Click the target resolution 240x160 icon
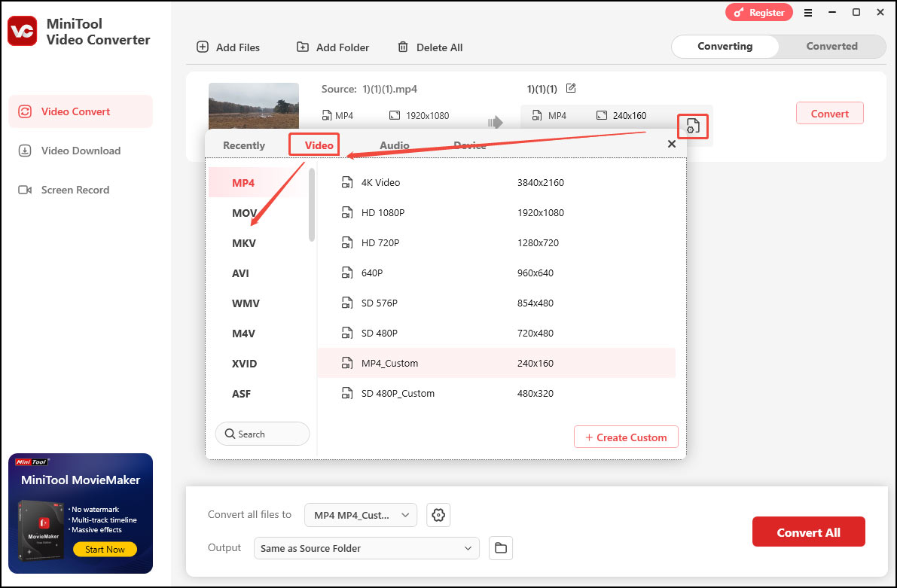This screenshot has width=897, height=588. point(601,115)
